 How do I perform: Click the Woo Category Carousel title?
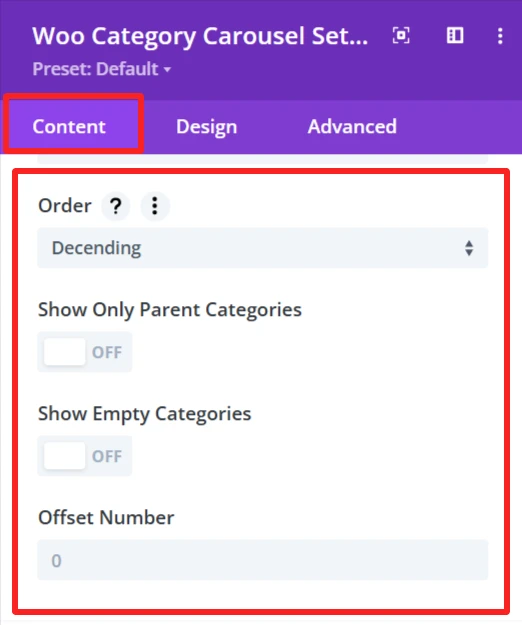[200, 36]
